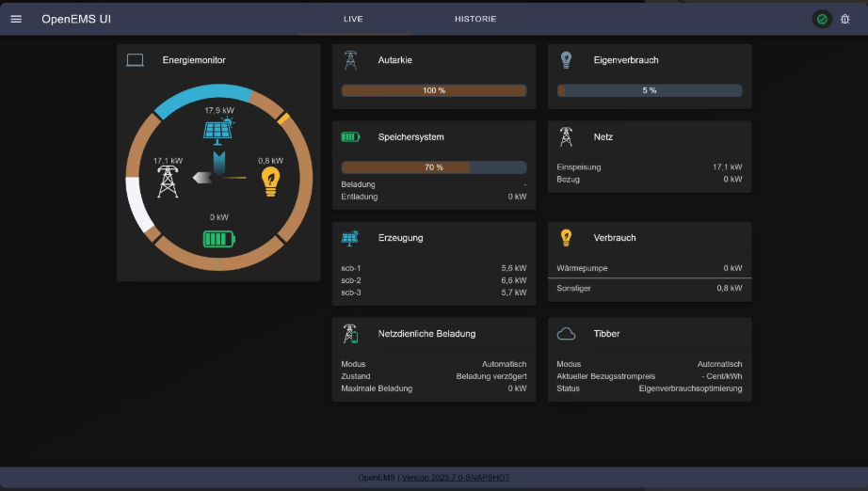
Task: Click the Beladung row in Speichersystem
Action: pyautogui.click(x=434, y=184)
